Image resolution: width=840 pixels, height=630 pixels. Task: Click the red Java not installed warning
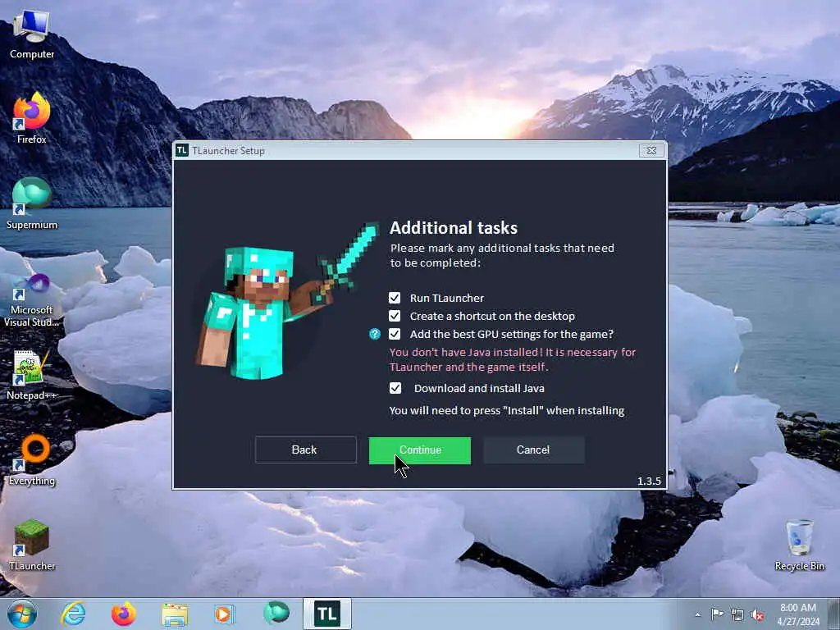[x=513, y=359]
